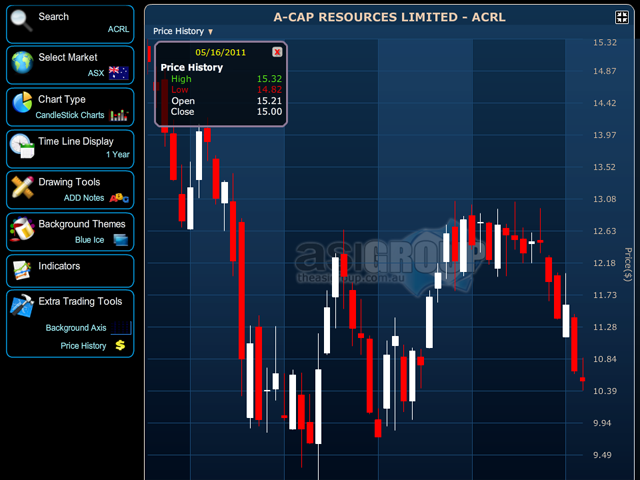Click the ABC Add Notes icon
640x480 pixels.
click(x=119, y=198)
